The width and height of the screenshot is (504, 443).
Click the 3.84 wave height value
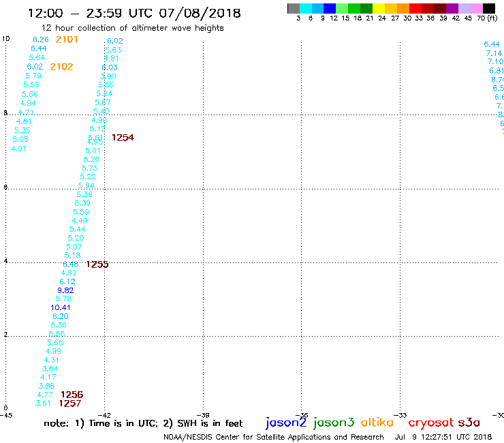50,369
